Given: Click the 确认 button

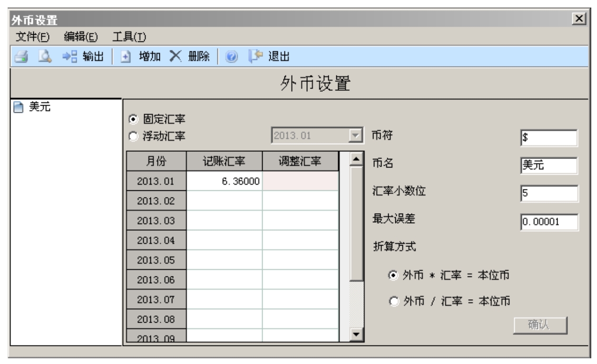Looking at the screenshot, I should [x=541, y=325].
